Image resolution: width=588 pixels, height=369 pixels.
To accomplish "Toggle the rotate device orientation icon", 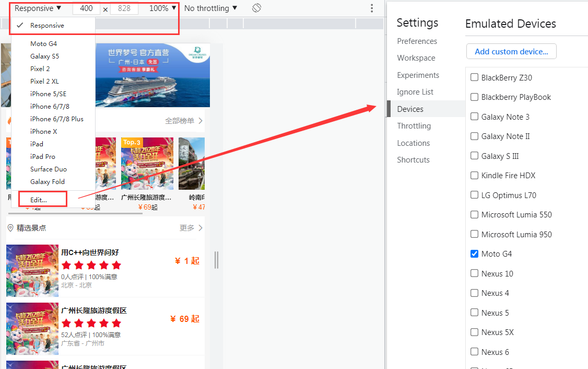I will pyautogui.click(x=256, y=8).
